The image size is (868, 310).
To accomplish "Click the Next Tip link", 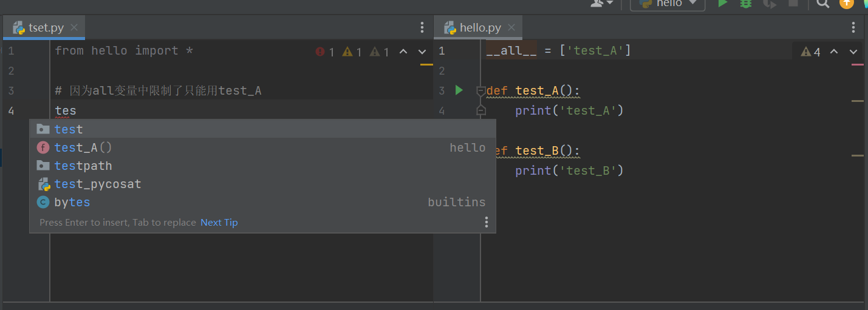I will click(x=219, y=223).
